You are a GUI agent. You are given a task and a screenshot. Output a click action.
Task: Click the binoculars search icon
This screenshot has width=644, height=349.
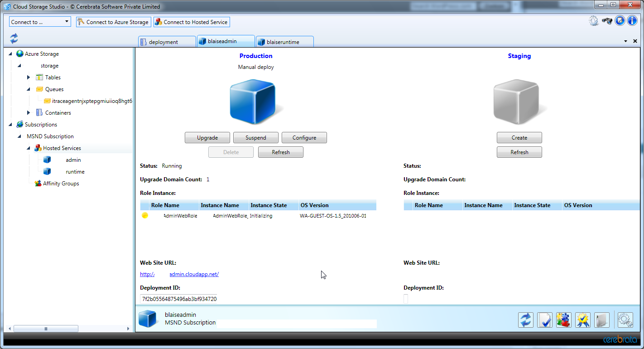(x=607, y=21)
